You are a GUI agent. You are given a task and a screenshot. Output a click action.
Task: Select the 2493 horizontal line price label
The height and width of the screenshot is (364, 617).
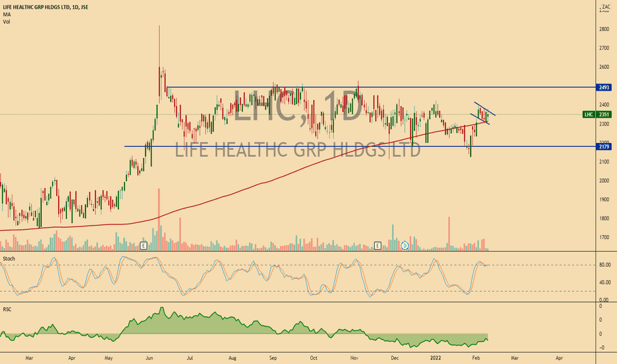[x=604, y=87]
